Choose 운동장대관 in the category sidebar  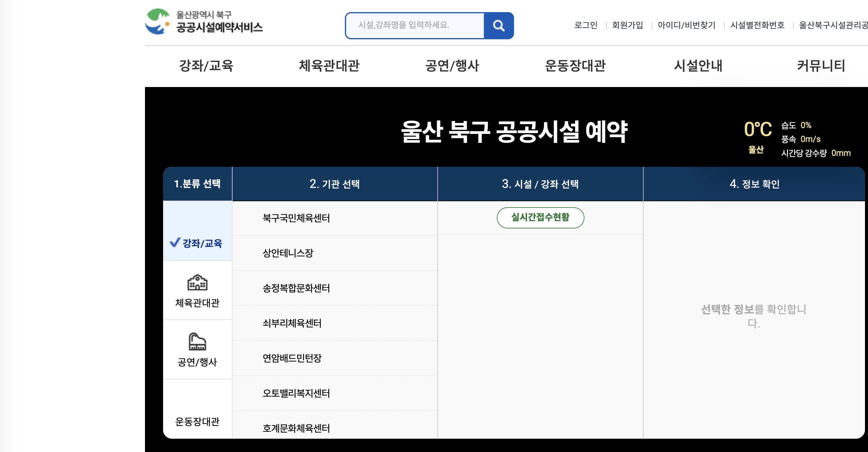coord(197,421)
